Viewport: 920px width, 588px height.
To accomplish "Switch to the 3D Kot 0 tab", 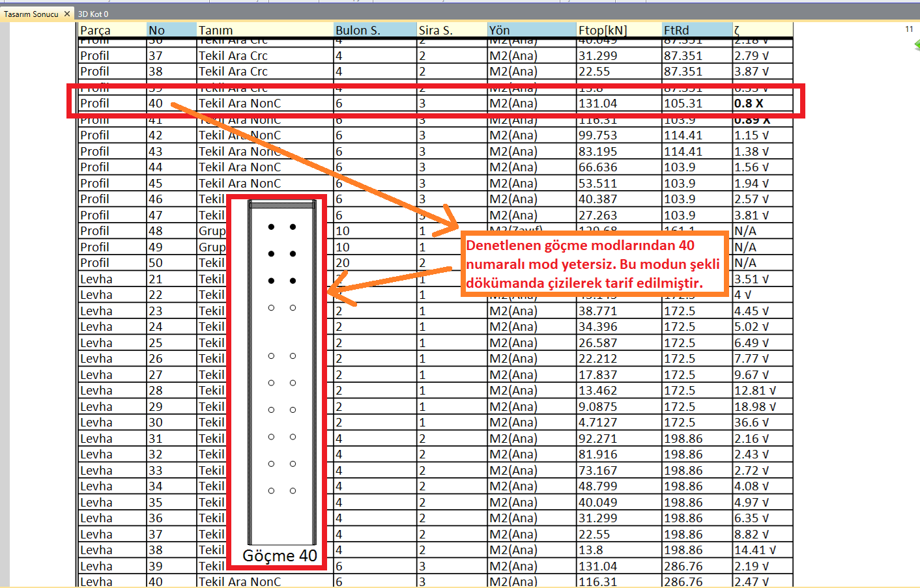I will click(93, 14).
